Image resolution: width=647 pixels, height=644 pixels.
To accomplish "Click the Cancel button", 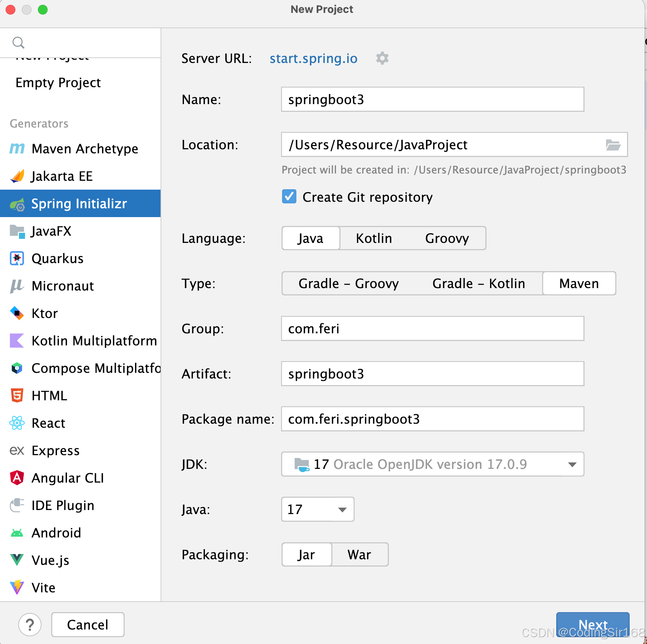I will 88,625.
